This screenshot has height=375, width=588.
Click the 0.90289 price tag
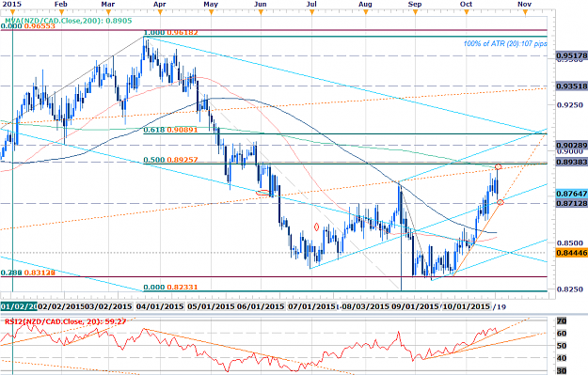[572, 146]
